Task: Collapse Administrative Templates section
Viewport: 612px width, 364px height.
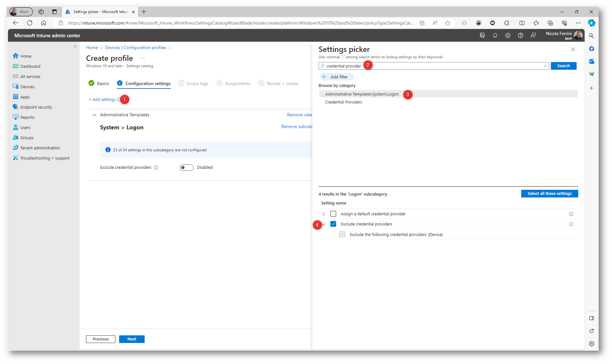Action: (94, 115)
